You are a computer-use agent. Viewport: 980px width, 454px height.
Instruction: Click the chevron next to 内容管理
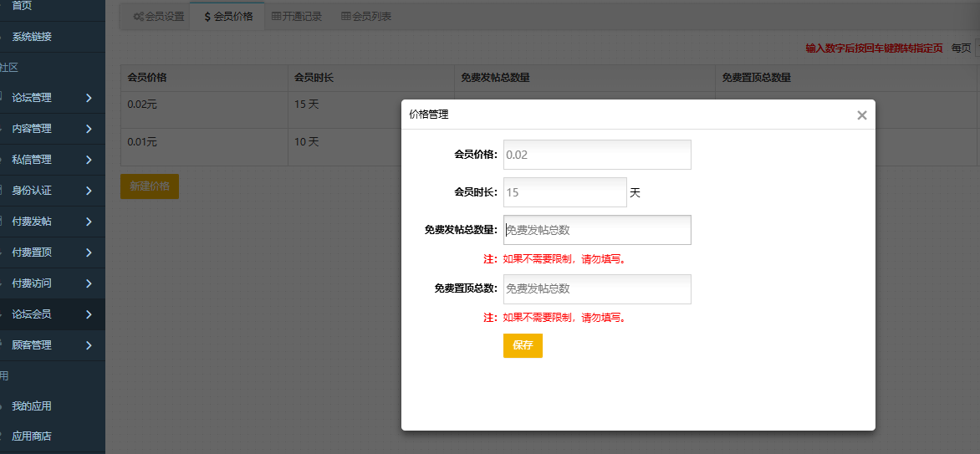click(x=89, y=129)
